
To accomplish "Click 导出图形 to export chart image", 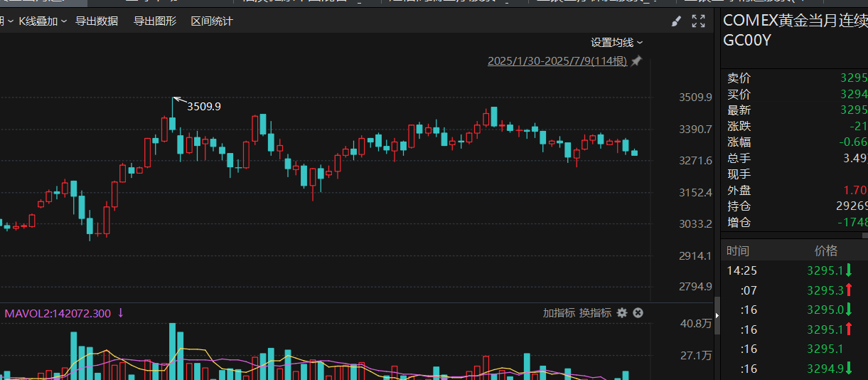I will click(x=155, y=21).
